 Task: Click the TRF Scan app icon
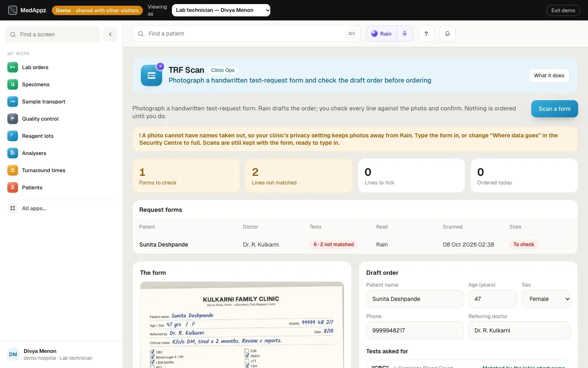[x=151, y=75]
